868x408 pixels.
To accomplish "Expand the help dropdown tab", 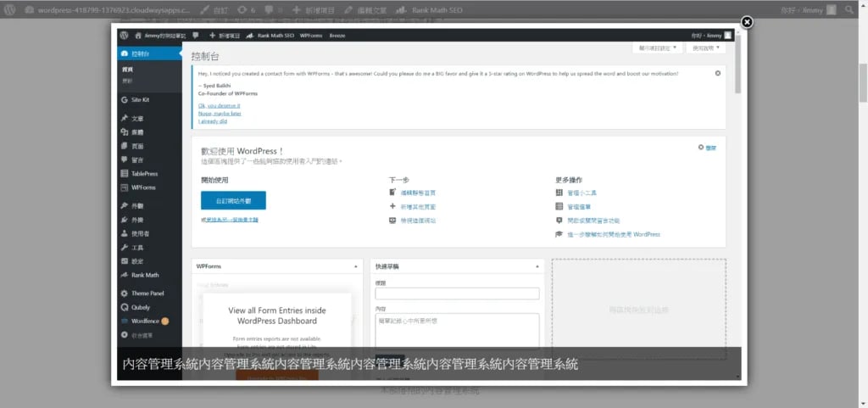I will click(706, 48).
